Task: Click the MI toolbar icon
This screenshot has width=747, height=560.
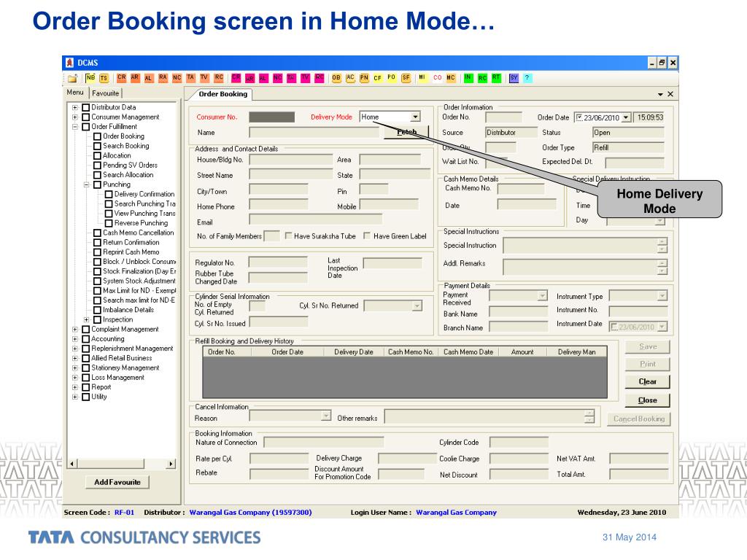Action: [x=422, y=77]
